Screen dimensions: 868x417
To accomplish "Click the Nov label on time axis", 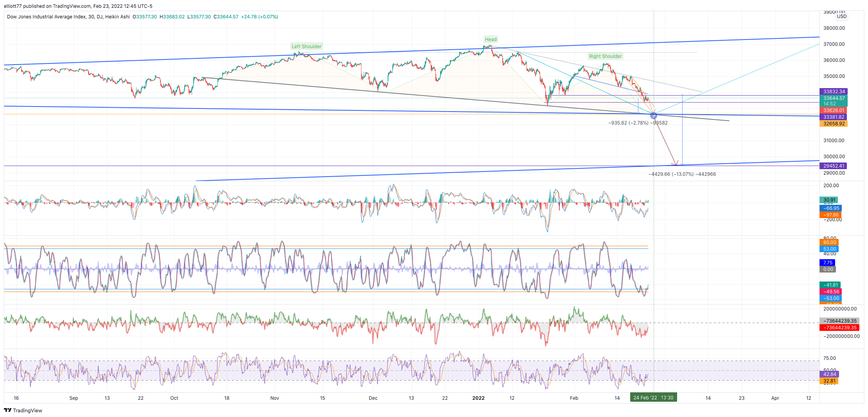I will (275, 398).
